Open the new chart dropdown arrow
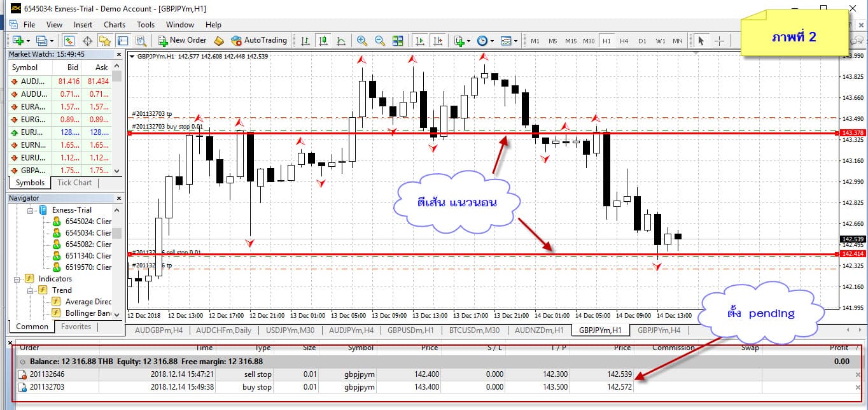The height and width of the screenshot is (410, 868). tap(27, 41)
